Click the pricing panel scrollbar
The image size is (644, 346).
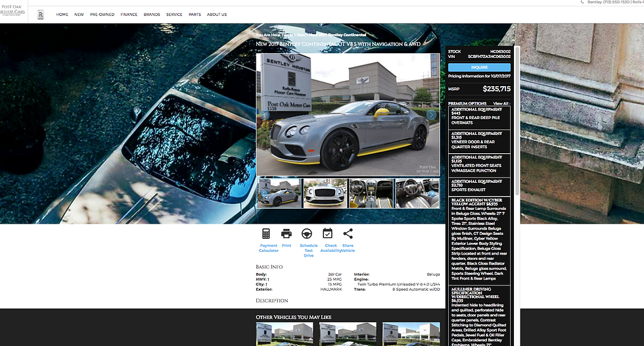click(518, 121)
